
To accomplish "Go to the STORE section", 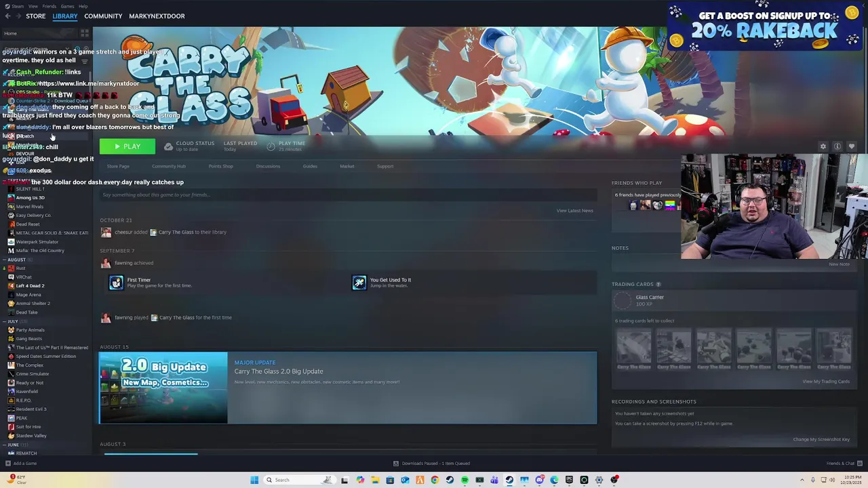I will click(x=35, y=16).
